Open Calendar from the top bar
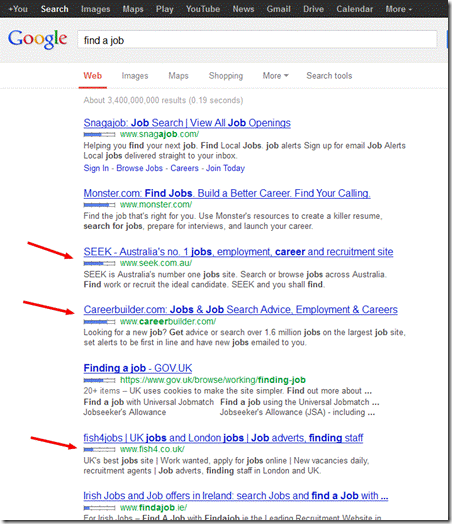Screen dimensions: 452x524 (354, 9)
